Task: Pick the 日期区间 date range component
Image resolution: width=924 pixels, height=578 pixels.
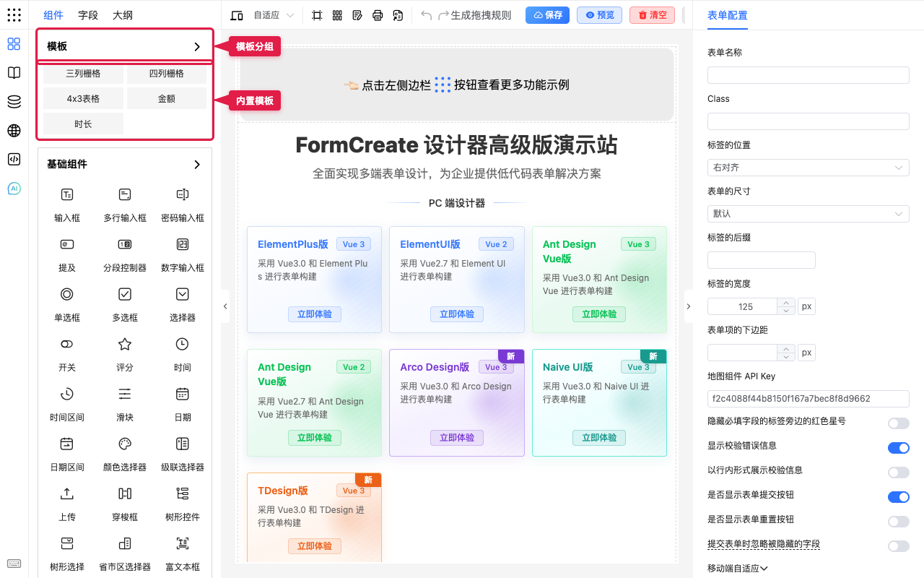Action: (x=67, y=454)
